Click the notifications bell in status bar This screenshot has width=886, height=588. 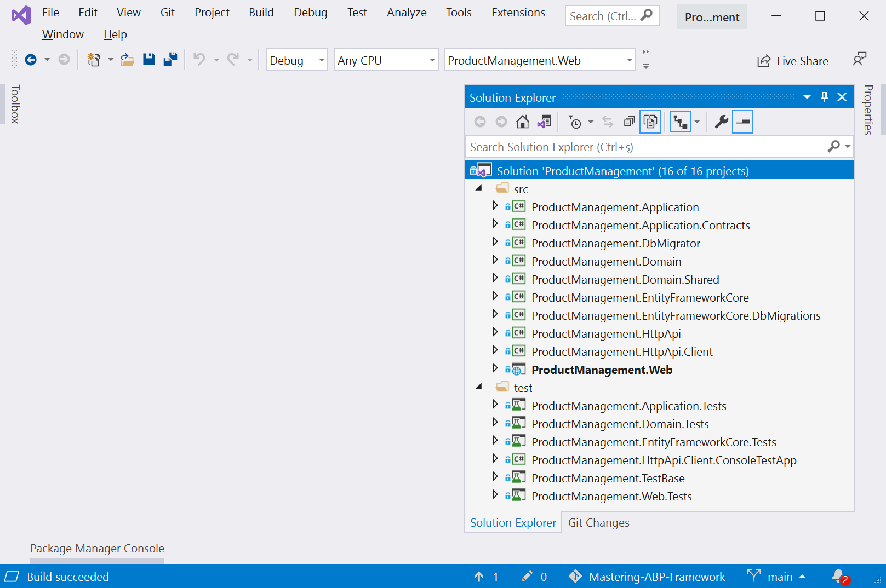[840, 577]
